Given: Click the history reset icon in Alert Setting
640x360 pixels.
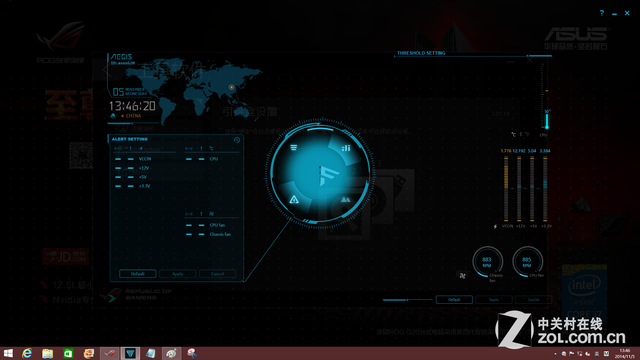Looking at the screenshot, I should point(237,140).
